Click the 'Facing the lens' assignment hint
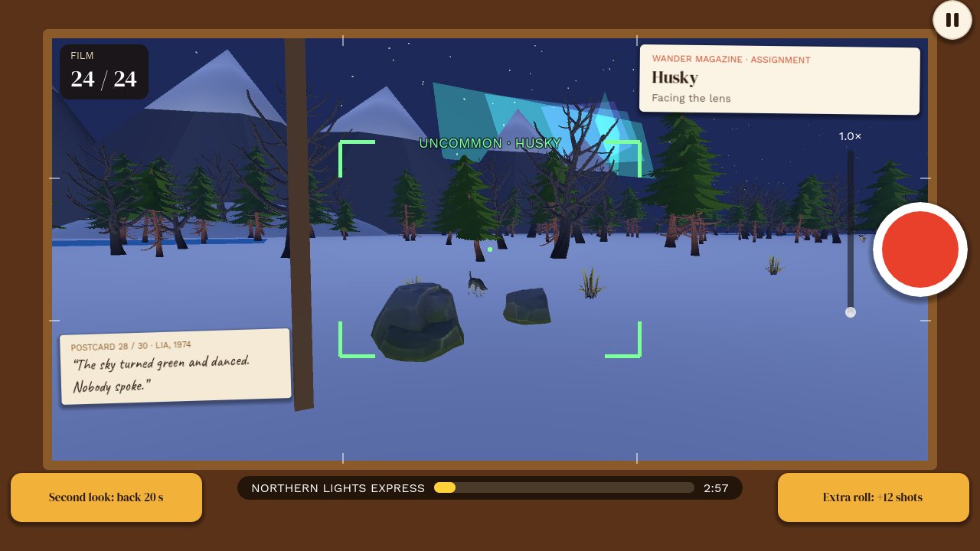The width and height of the screenshot is (980, 551). pyautogui.click(x=691, y=98)
